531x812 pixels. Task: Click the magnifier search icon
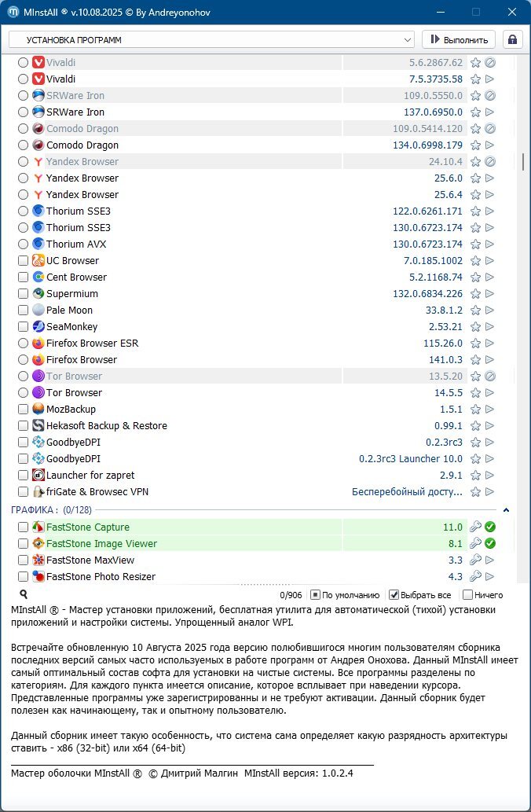(24, 594)
